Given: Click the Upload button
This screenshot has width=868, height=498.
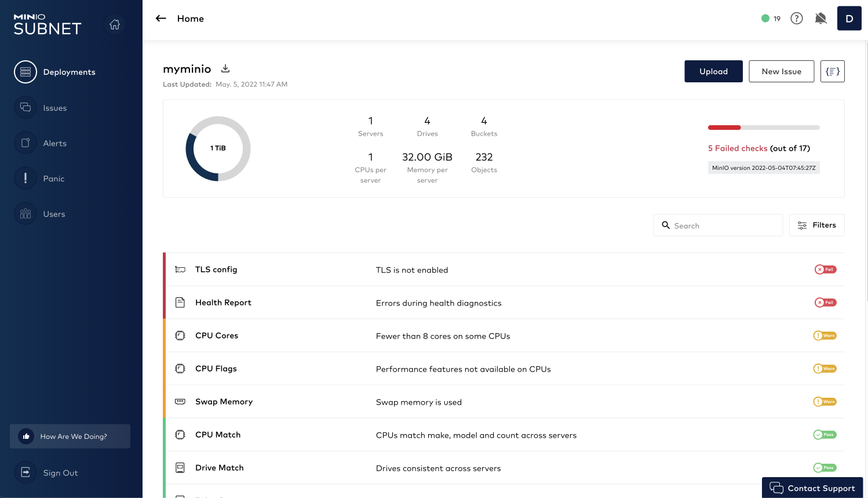Looking at the screenshot, I should pos(713,71).
